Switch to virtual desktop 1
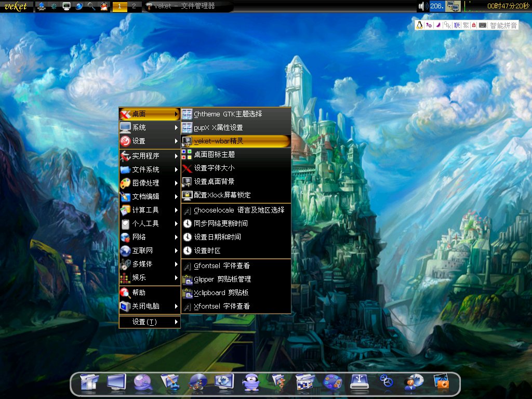The height and width of the screenshot is (399, 532). 119,6
